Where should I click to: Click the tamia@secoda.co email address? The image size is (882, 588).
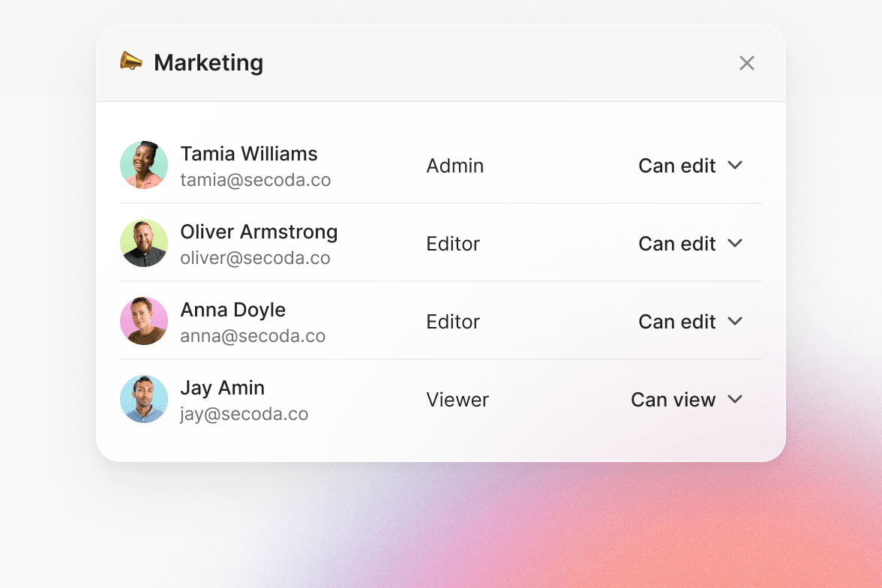click(255, 180)
